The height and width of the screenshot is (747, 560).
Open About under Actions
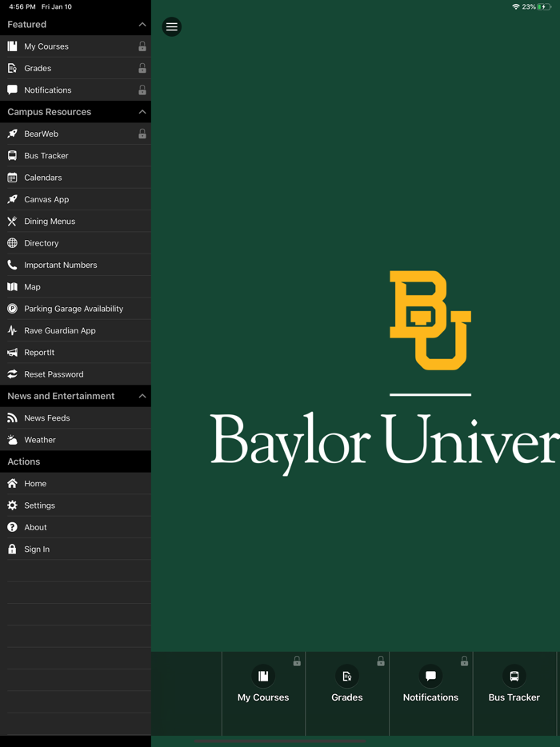point(75,527)
